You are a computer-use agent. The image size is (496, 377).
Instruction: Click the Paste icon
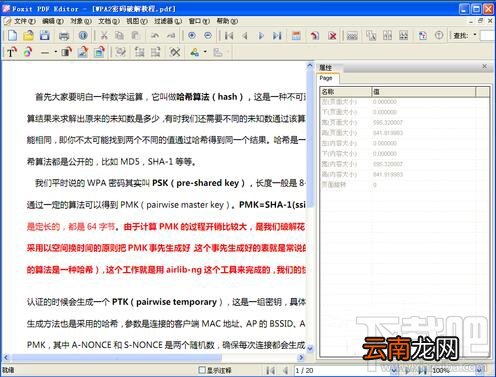coord(135,35)
